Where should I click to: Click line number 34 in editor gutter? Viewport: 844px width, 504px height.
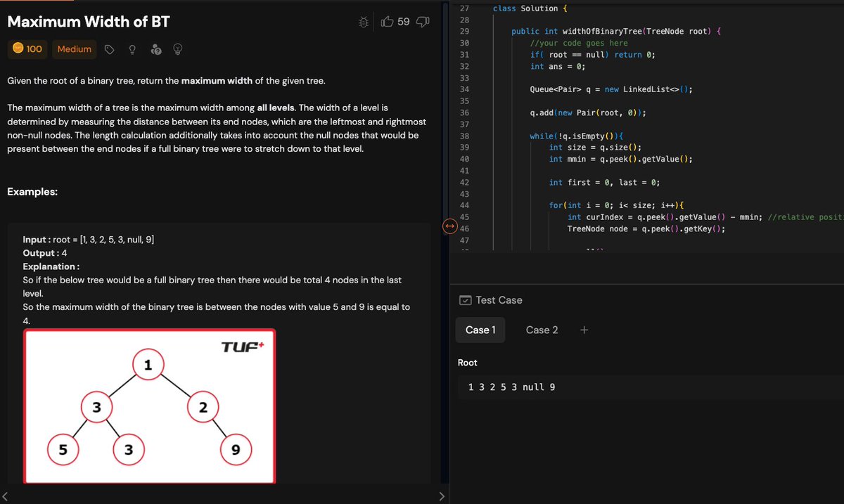[463, 89]
